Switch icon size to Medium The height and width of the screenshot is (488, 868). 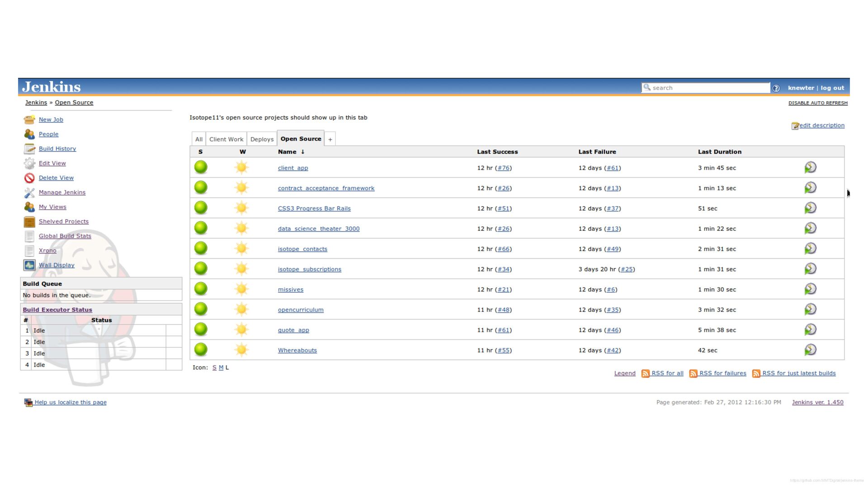point(221,368)
